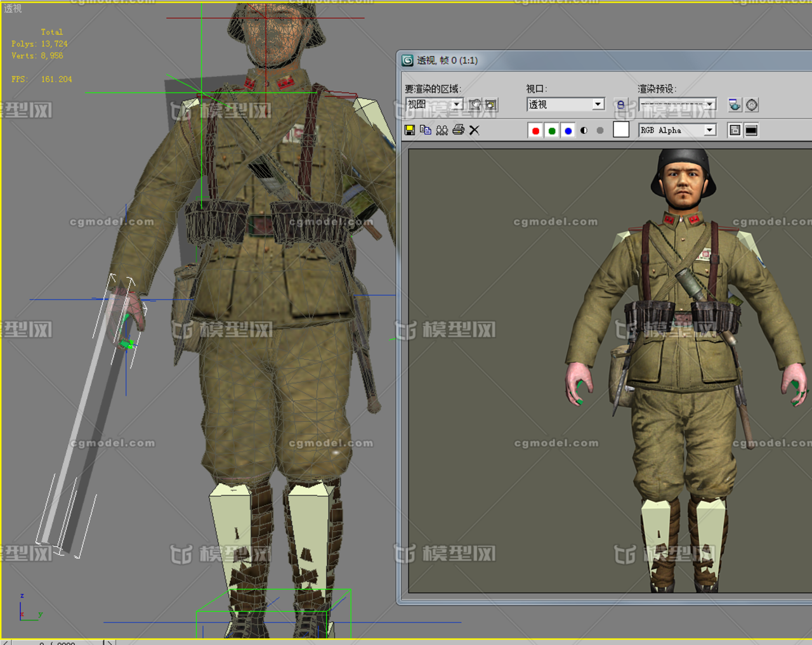Open the Environment and Effects dialog icon
The image size is (812, 645).
click(x=752, y=105)
